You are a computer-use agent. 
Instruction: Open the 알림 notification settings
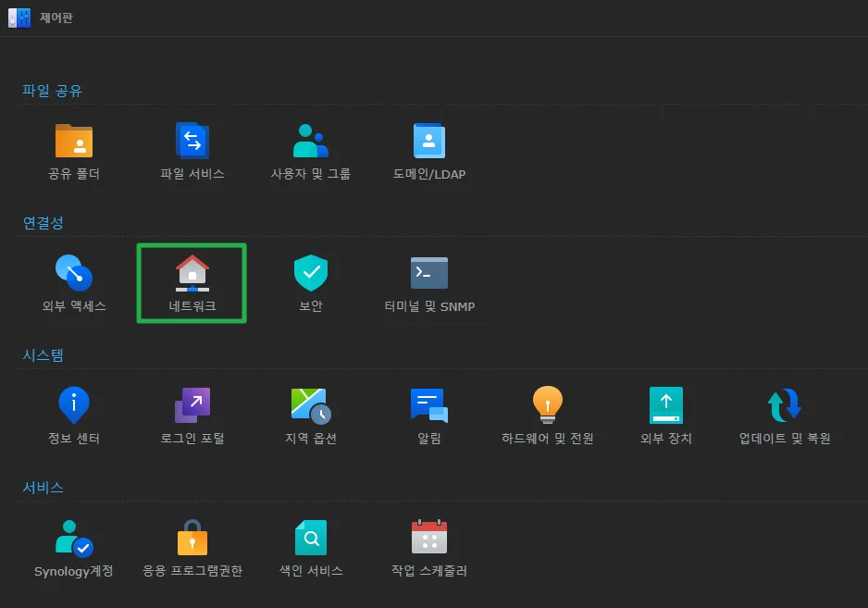click(429, 406)
